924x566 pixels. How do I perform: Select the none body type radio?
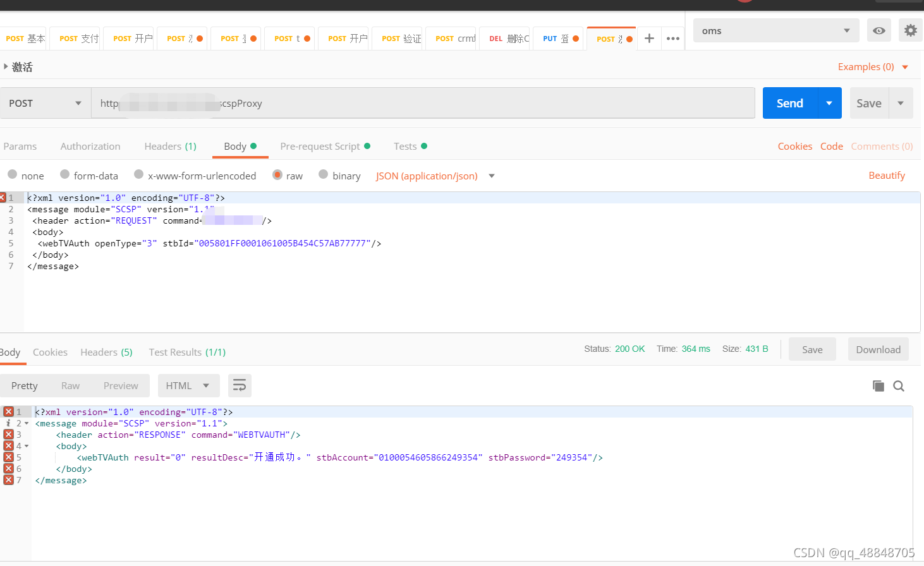click(12, 174)
